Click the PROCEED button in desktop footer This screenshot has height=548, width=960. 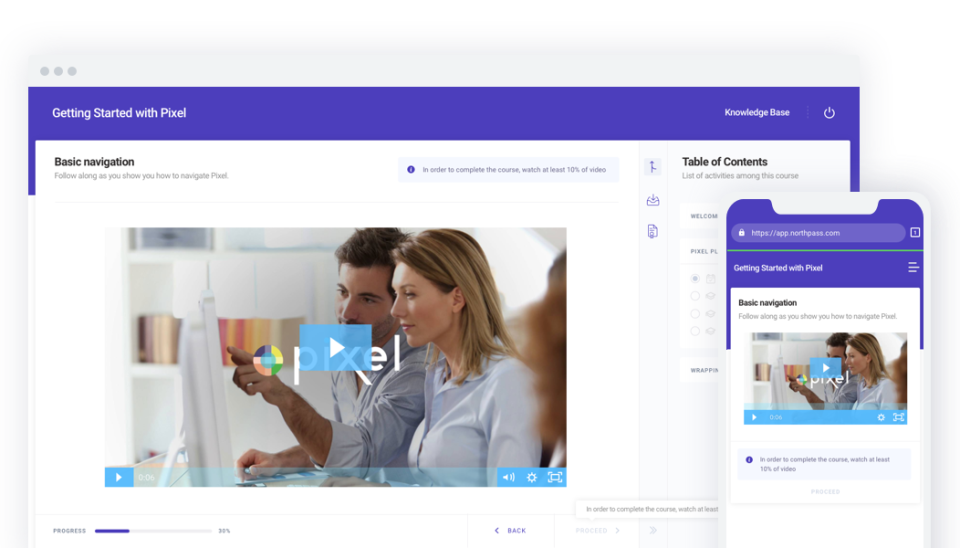(598, 531)
